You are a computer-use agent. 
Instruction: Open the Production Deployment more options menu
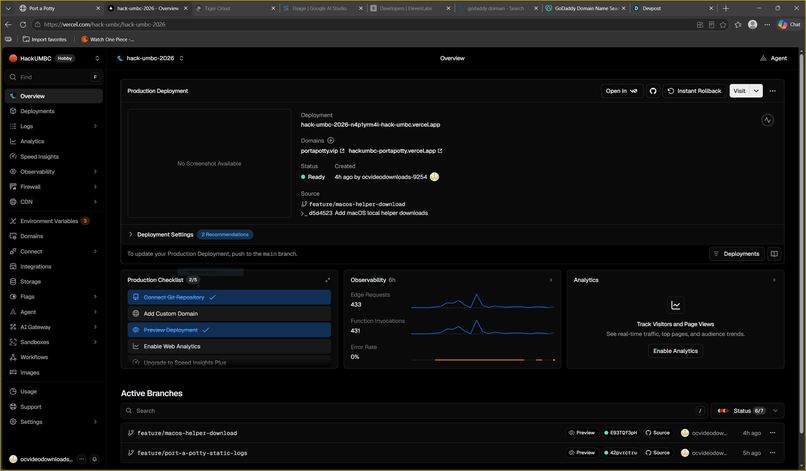click(773, 91)
